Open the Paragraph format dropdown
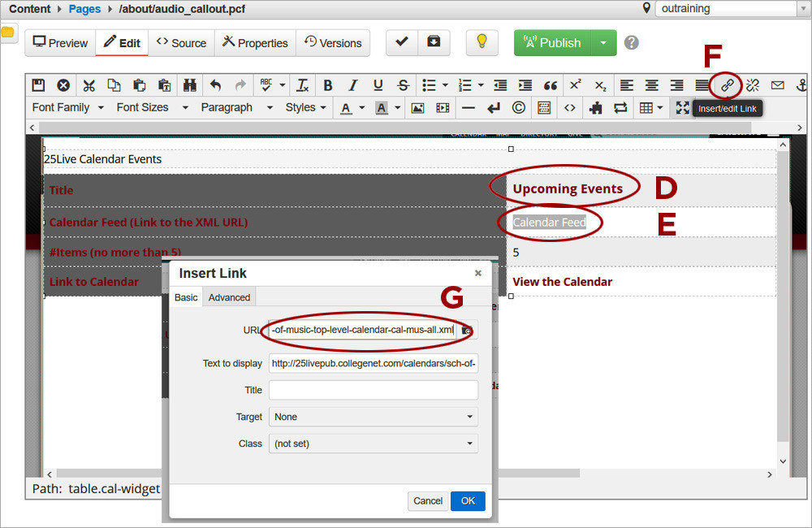 236,108
